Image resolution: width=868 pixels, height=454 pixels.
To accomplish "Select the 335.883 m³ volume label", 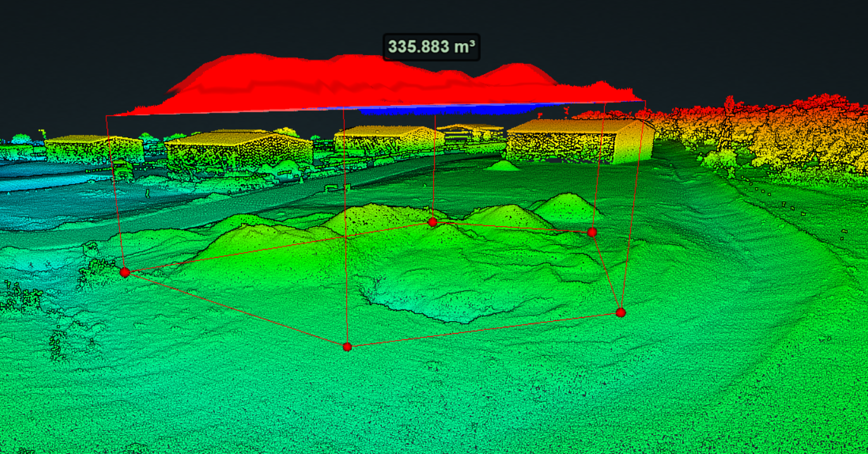I will [432, 45].
